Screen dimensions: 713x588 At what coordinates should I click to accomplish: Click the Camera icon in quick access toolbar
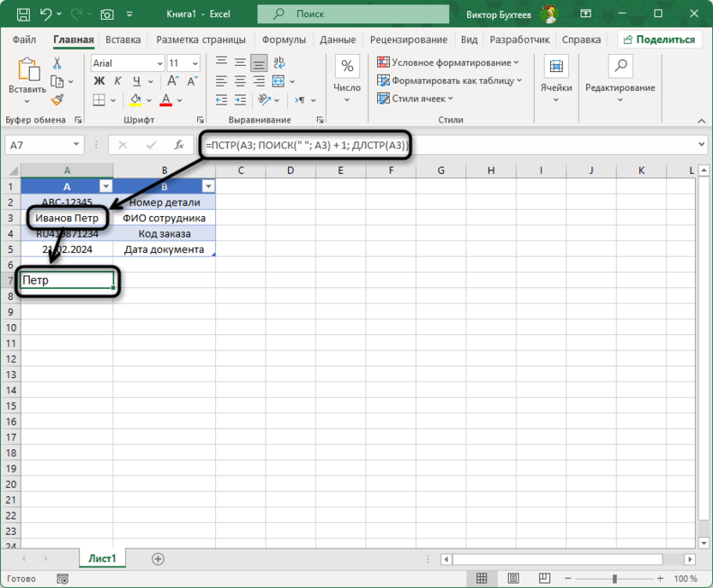[x=107, y=15]
